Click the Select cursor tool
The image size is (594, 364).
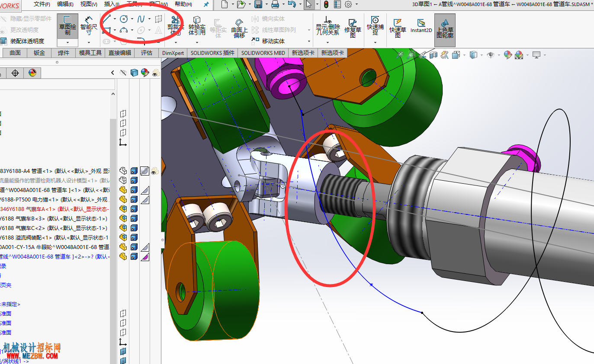(308, 4)
